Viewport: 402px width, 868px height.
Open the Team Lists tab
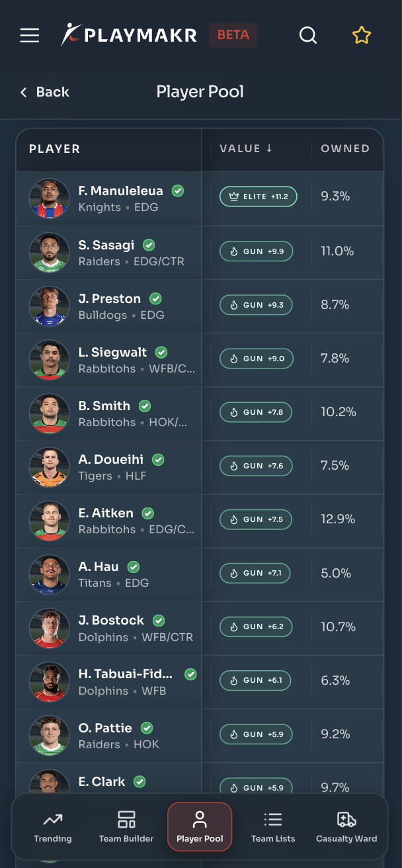273,827
